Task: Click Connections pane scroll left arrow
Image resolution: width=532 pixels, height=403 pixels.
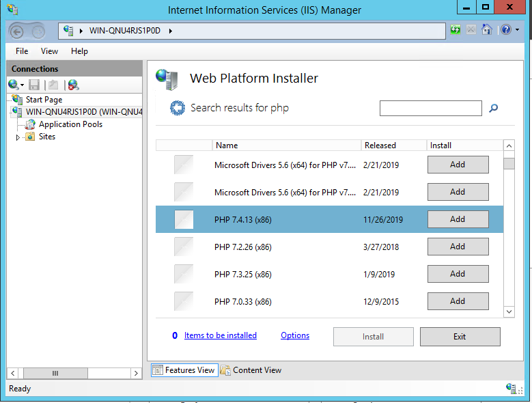Action: pyautogui.click(x=12, y=374)
